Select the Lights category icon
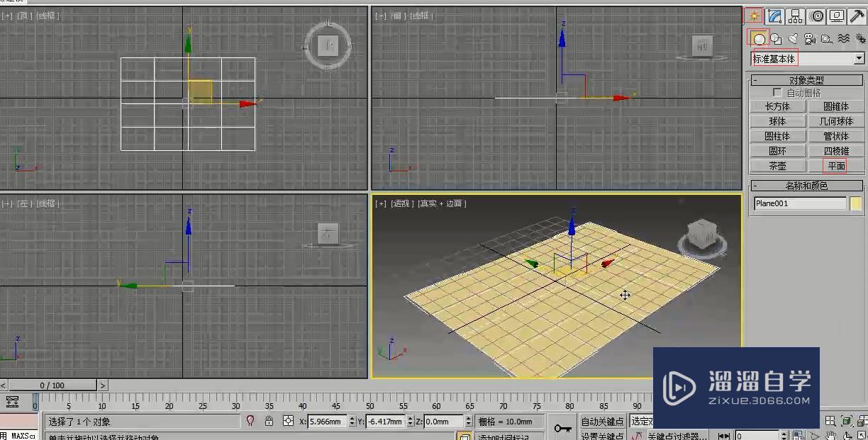 (793, 39)
